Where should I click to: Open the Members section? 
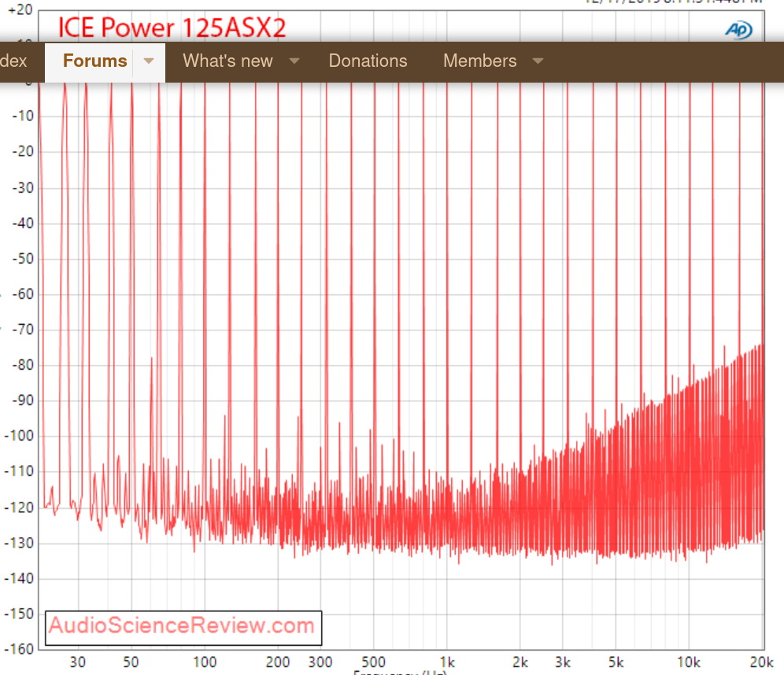click(479, 61)
